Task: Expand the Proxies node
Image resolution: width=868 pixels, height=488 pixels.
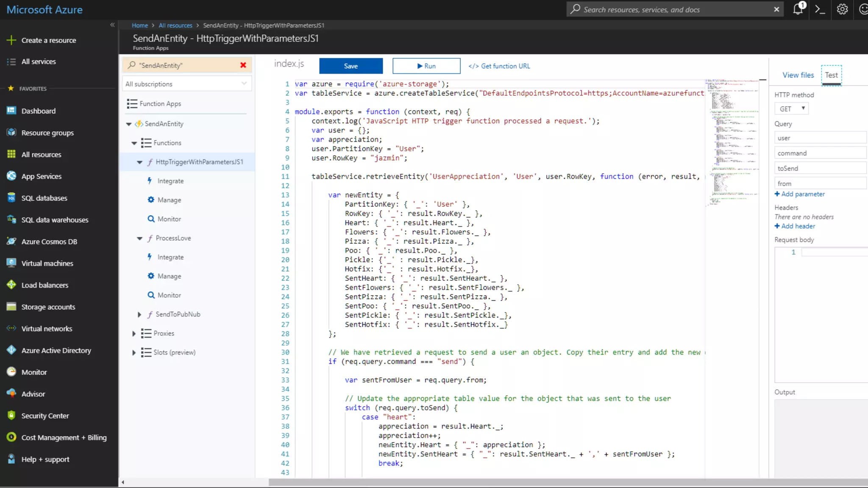Action: tap(134, 333)
